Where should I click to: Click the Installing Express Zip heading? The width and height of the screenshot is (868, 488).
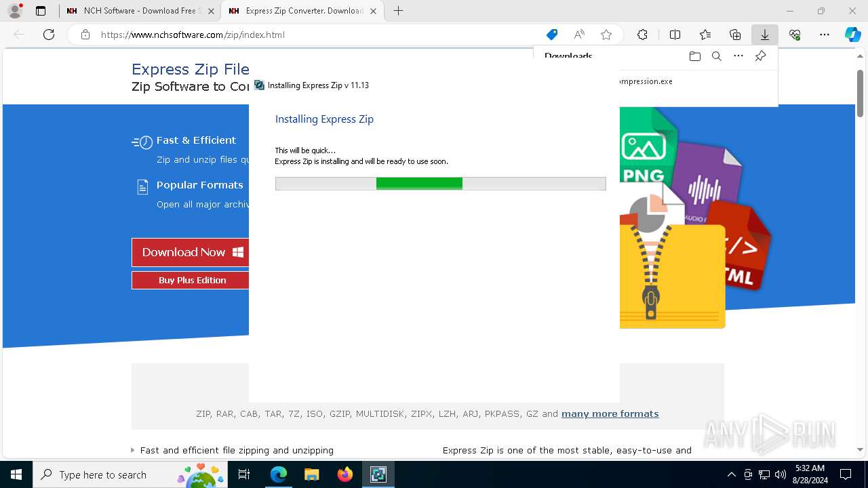point(324,119)
